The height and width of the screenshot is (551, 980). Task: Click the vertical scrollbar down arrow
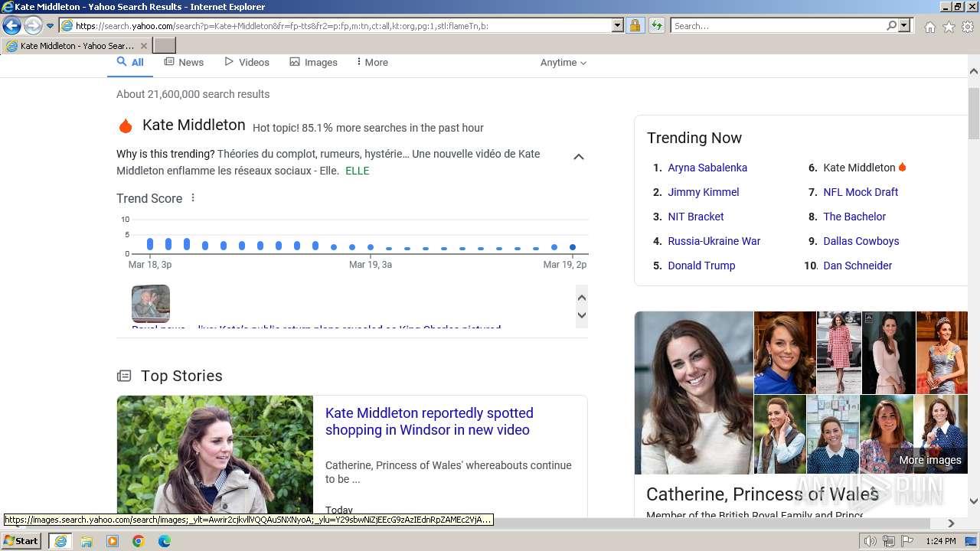974,501
